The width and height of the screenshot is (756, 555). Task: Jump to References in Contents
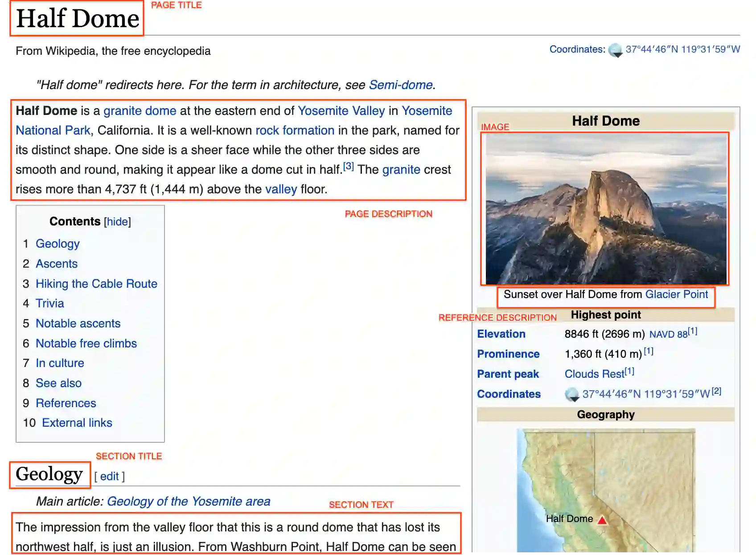(x=66, y=403)
